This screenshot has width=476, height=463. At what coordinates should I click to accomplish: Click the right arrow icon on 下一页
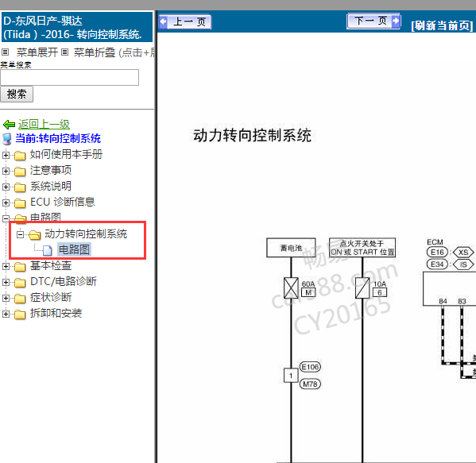click(396, 21)
